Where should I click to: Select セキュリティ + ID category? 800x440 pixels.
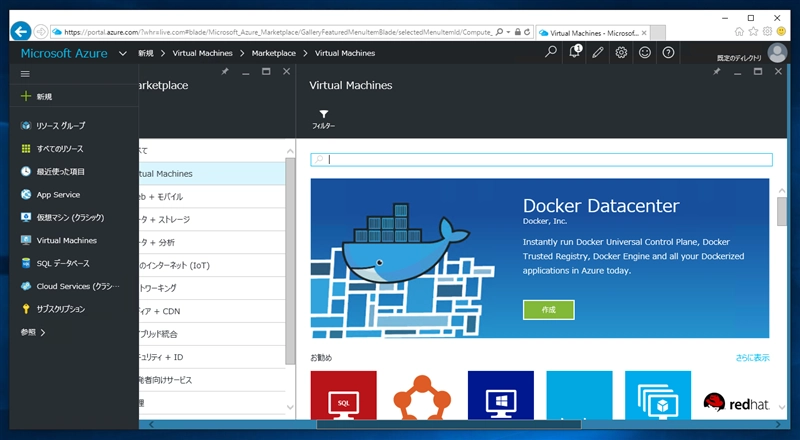[x=212, y=357]
